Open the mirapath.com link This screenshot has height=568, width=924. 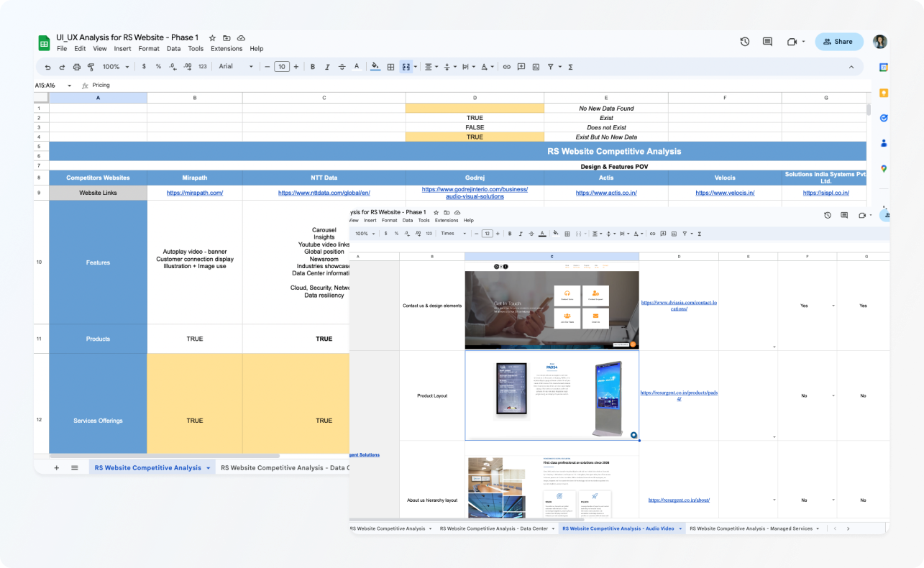click(194, 193)
